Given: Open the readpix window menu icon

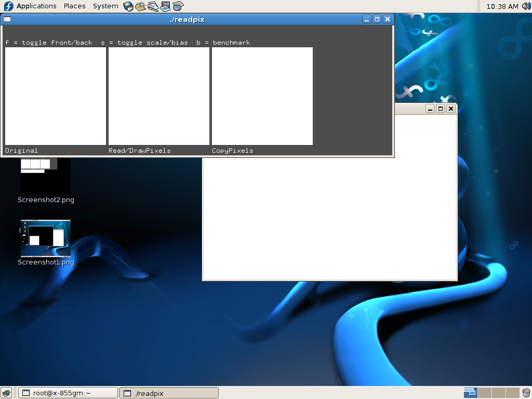Looking at the screenshot, I should click(7, 19).
